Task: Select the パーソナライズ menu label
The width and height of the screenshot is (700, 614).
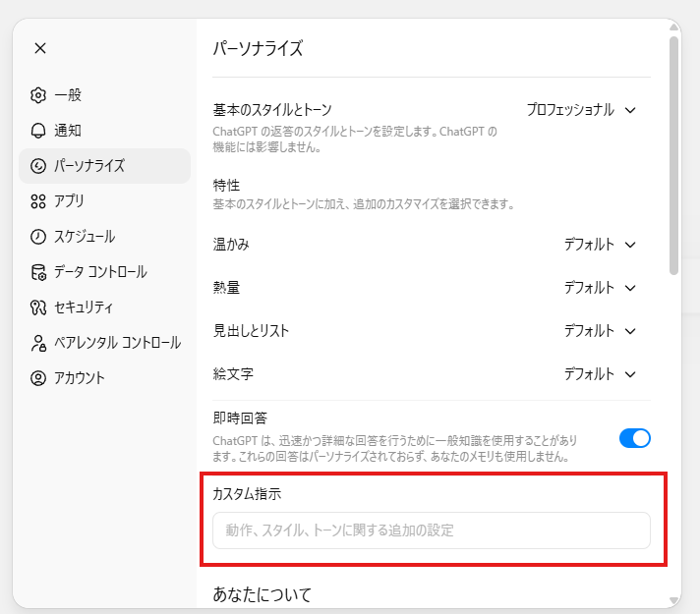Action: [x=89, y=166]
